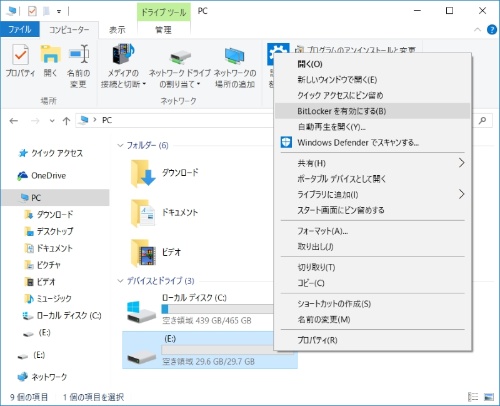Switch to details view icon in status bar

pos(473,397)
